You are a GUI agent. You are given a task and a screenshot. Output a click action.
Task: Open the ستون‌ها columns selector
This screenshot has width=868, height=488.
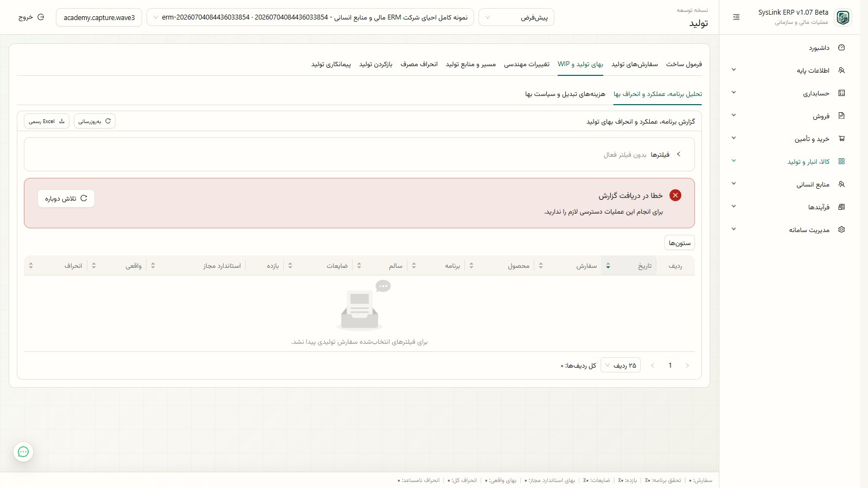pyautogui.click(x=680, y=243)
